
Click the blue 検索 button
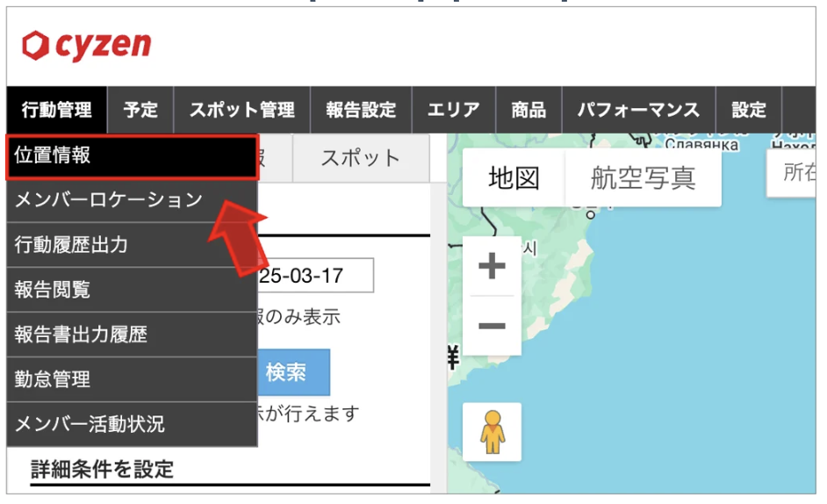click(293, 372)
